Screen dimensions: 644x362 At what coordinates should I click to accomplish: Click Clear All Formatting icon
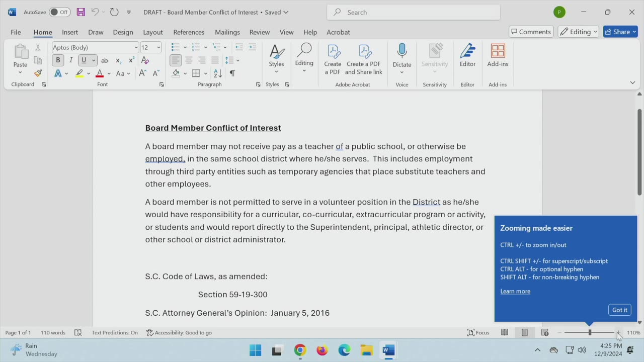pyautogui.click(x=145, y=60)
